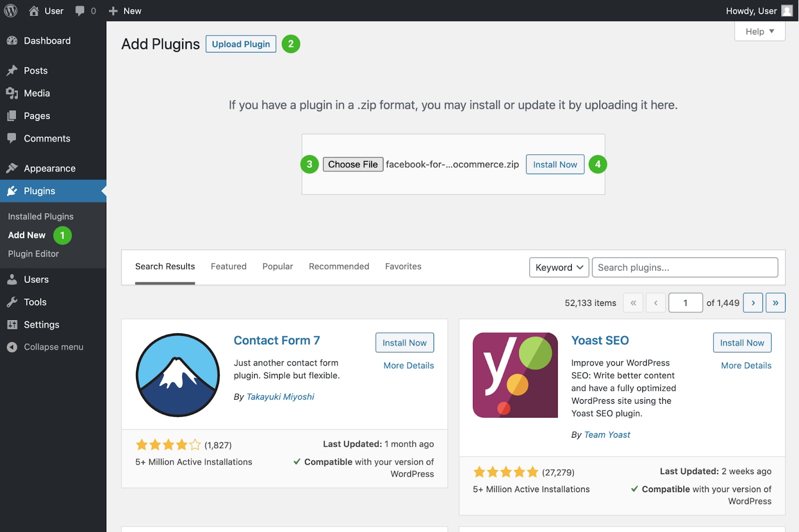Expand the Help dropdown tab
Screen dimensions: 799x532
(x=760, y=31)
